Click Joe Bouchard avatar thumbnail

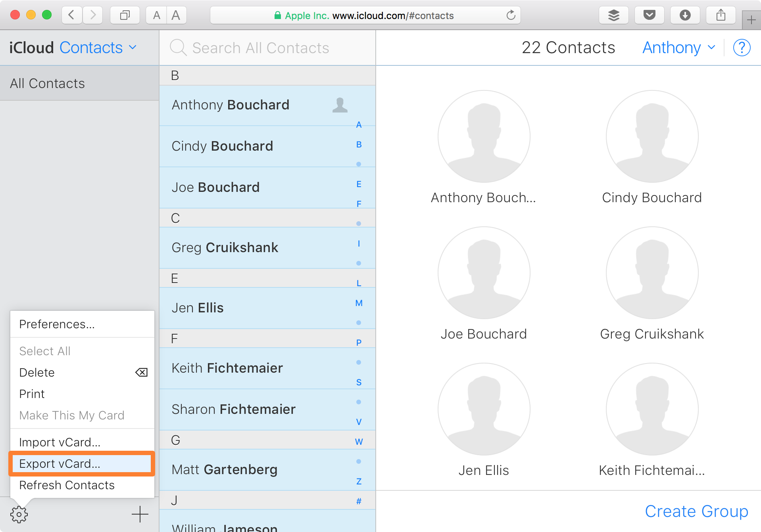[x=484, y=273]
